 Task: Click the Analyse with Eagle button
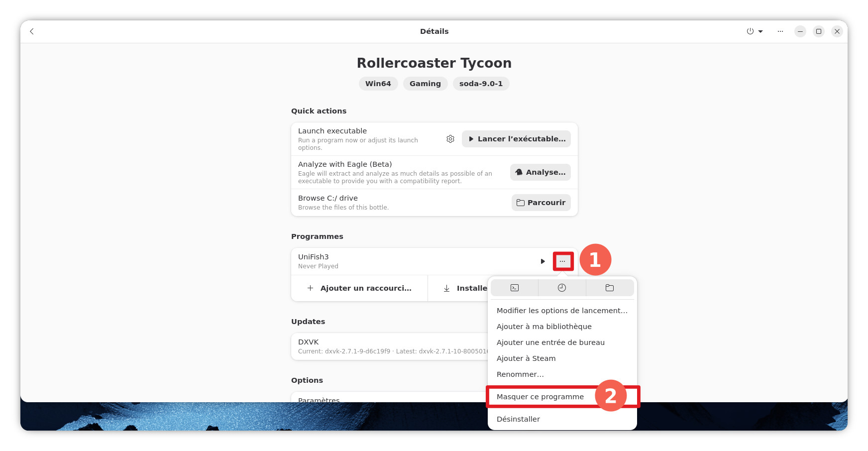coord(540,172)
